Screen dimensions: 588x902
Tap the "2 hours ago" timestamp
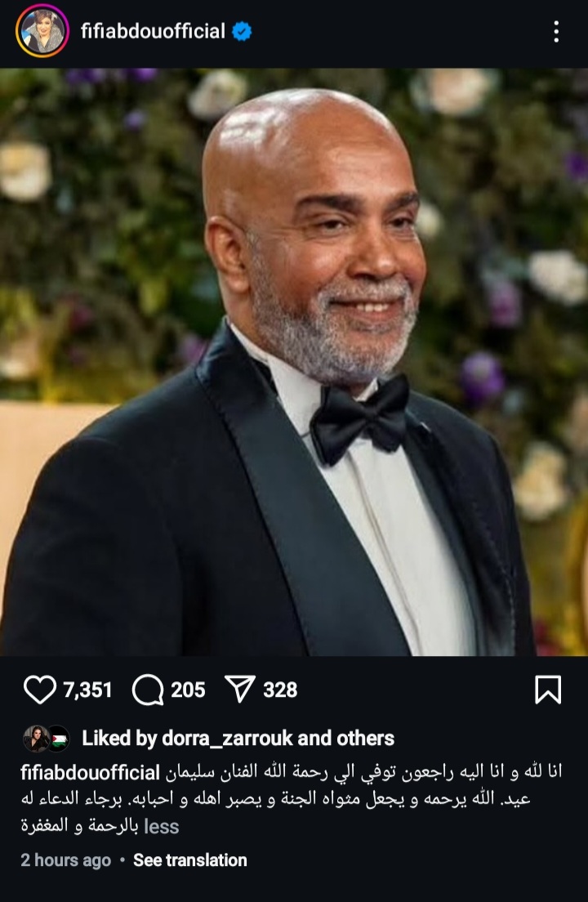[65, 860]
